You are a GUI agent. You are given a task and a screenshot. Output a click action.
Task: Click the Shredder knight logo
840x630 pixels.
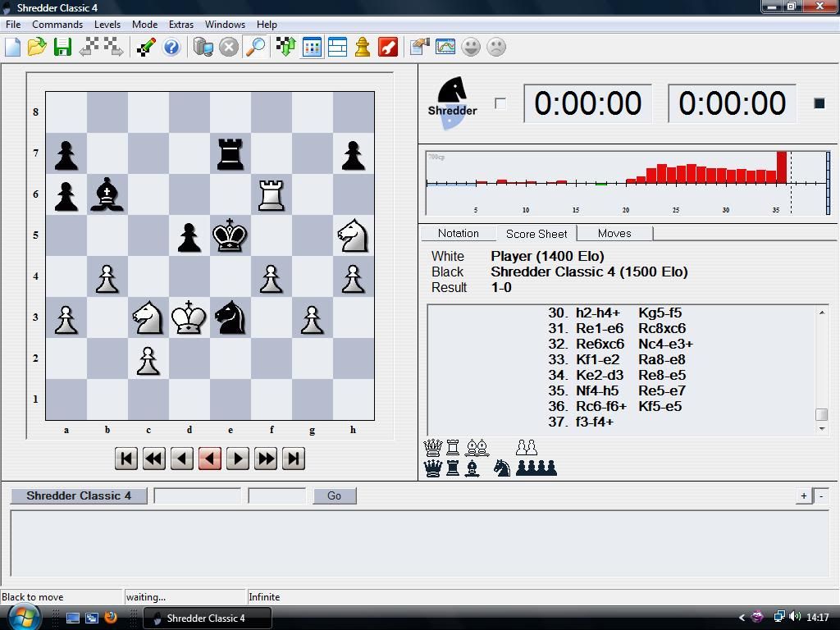[452, 102]
